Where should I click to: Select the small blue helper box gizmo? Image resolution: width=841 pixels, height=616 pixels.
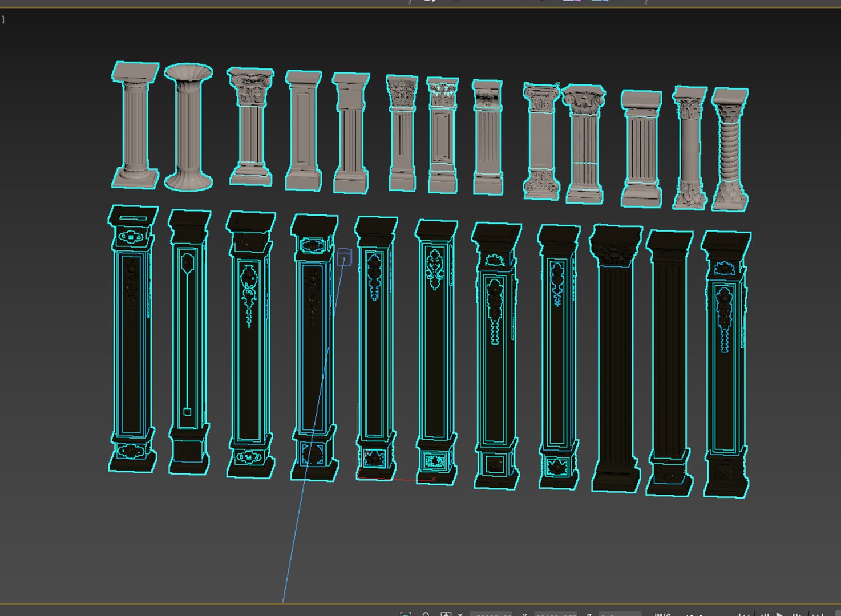(x=344, y=257)
